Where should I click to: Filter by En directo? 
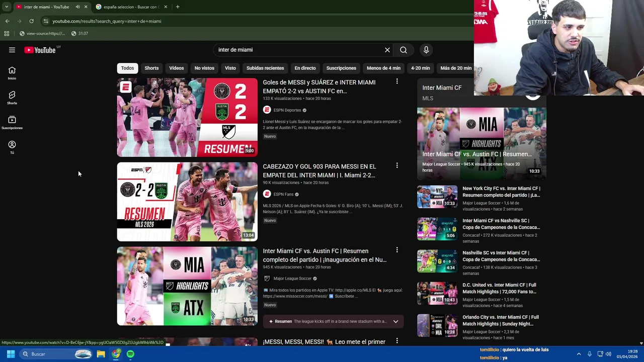tap(305, 68)
